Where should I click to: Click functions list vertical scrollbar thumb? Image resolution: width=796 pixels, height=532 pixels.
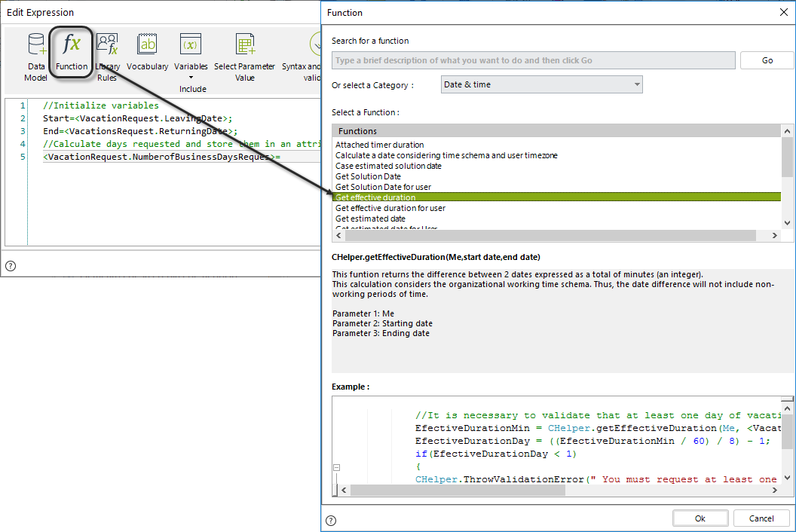787,157
